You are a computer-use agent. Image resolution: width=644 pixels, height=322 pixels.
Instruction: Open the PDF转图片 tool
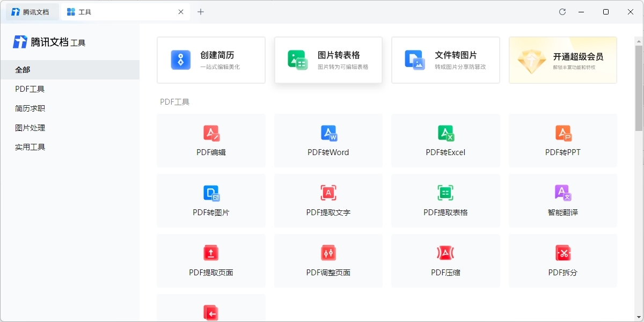(x=211, y=201)
